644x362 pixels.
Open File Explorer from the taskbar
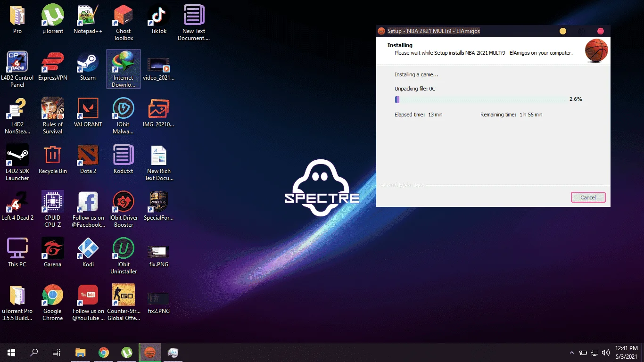click(x=81, y=353)
